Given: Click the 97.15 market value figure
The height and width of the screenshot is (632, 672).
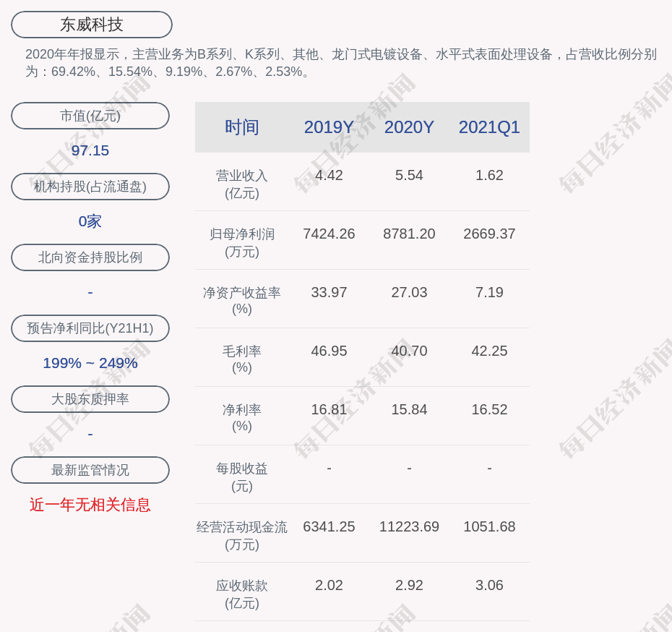Looking at the screenshot, I should 90,150.
